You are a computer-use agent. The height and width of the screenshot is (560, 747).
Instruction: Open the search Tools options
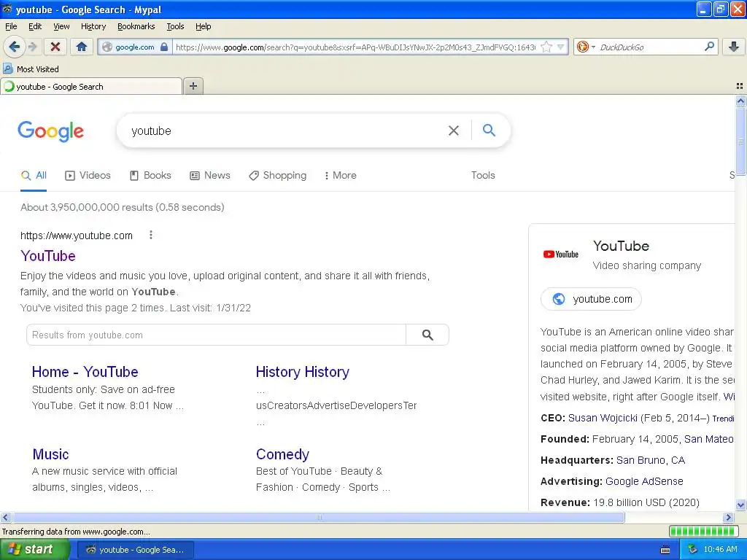483,175
